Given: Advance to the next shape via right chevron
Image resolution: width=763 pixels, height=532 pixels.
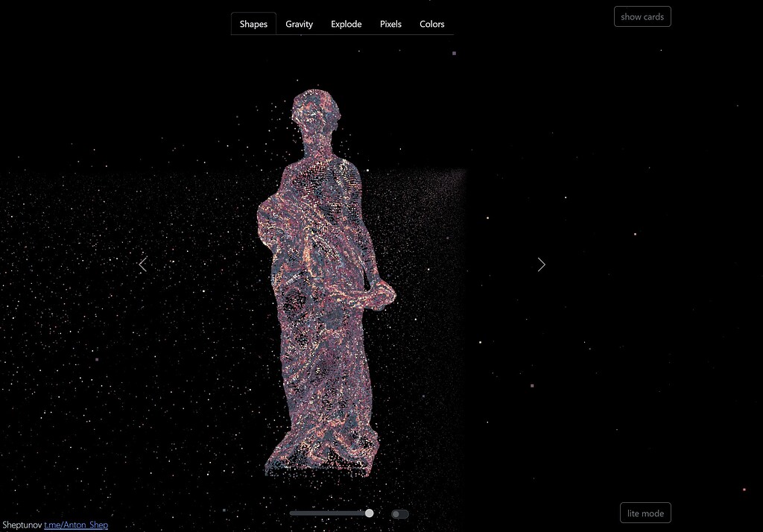Looking at the screenshot, I should 542,265.
